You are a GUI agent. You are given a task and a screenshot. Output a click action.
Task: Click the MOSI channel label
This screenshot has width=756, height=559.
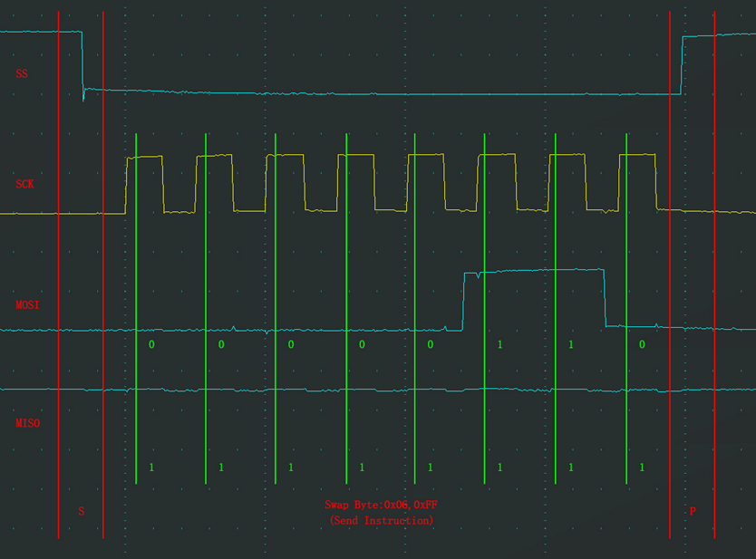coord(27,305)
